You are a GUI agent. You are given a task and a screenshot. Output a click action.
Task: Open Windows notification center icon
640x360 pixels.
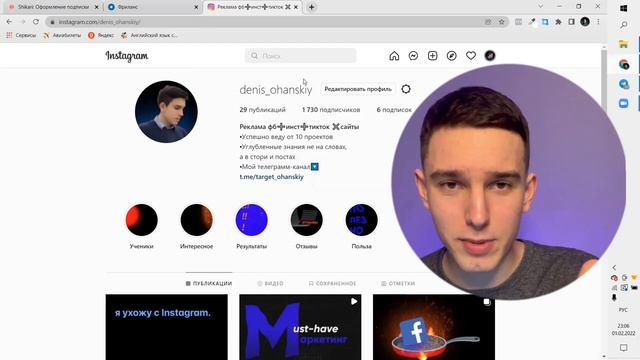[x=623, y=348]
